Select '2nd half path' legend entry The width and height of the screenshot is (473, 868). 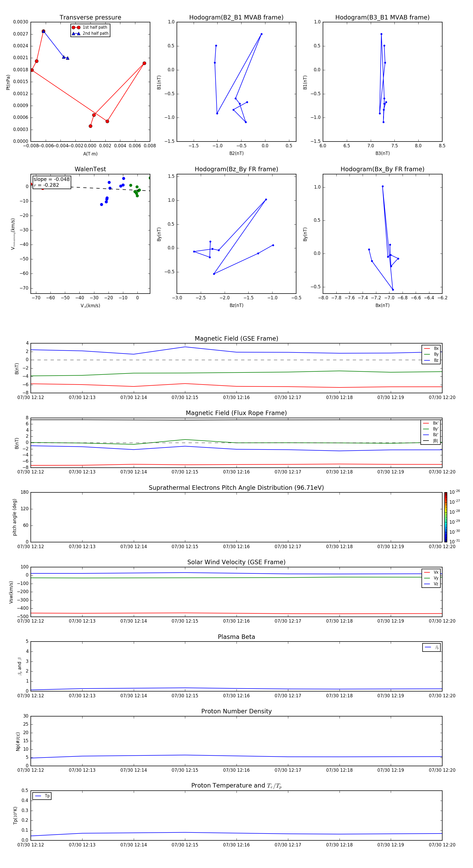[x=90, y=33]
